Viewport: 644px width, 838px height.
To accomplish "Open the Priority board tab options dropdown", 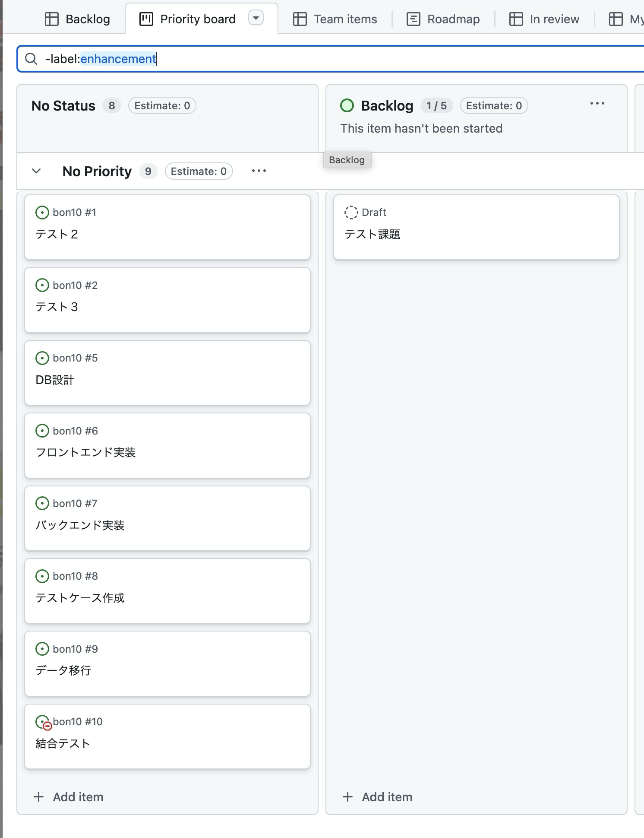I will coord(256,18).
